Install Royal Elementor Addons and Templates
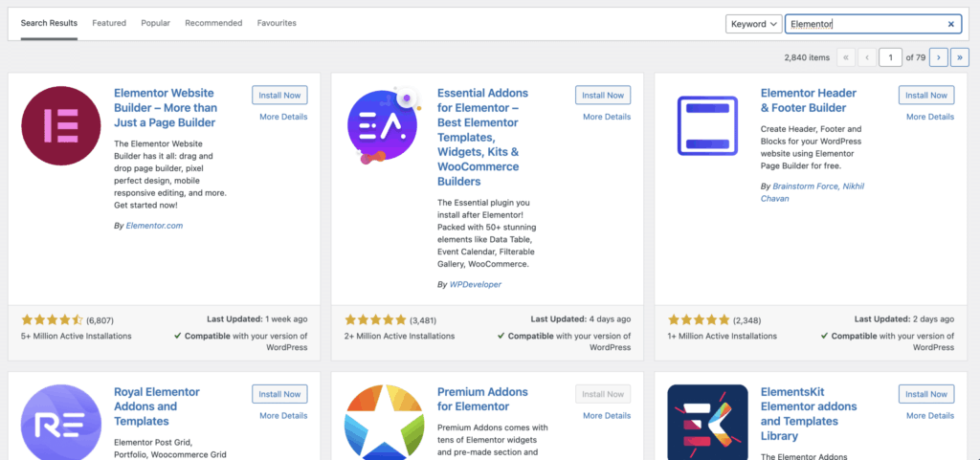 [280, 394]
